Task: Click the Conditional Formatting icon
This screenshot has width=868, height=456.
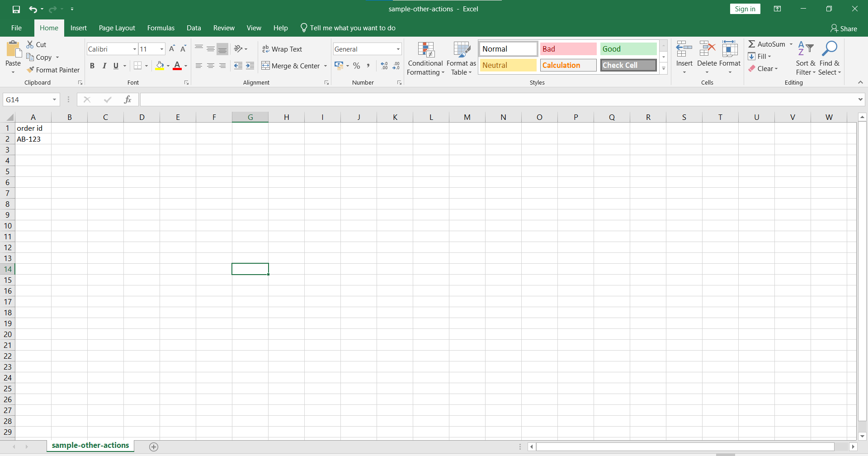Action: coord(425,51)
